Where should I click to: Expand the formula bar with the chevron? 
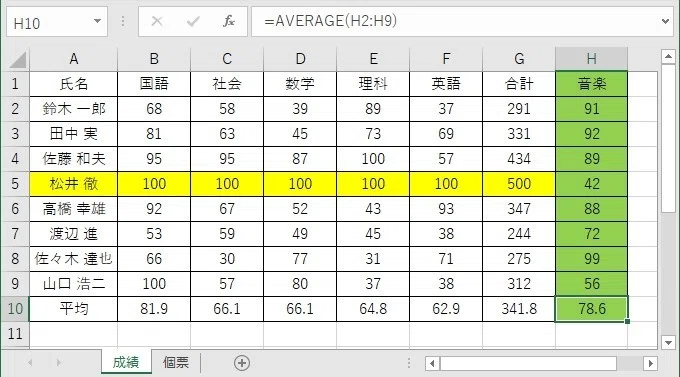(665, 21)
